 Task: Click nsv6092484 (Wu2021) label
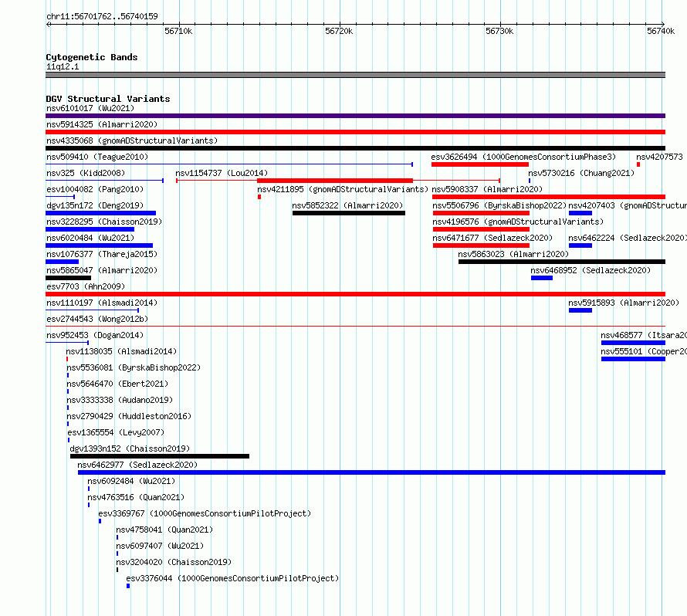(x=131, y=481)
